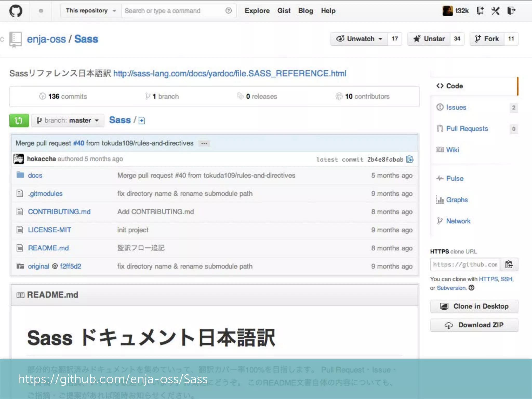Select the Pull Requests tab

click(474, 129)
